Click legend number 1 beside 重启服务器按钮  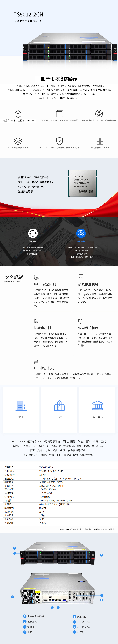point(25,616)
